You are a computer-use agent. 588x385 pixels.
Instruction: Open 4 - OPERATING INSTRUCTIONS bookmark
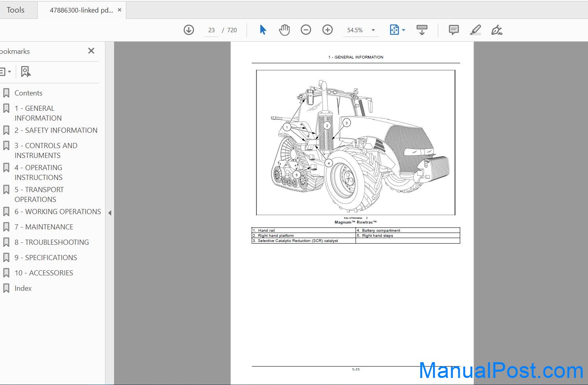tap(39, 172)
